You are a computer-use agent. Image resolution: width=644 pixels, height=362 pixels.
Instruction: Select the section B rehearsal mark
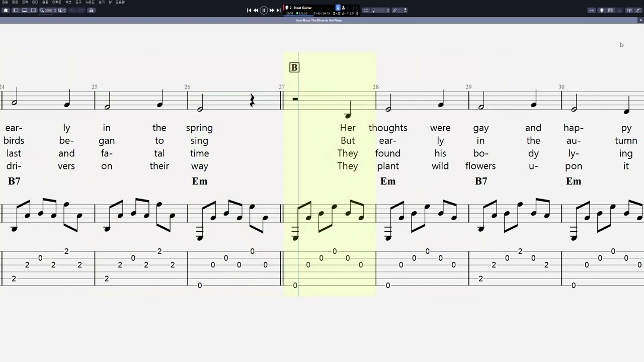294,67
